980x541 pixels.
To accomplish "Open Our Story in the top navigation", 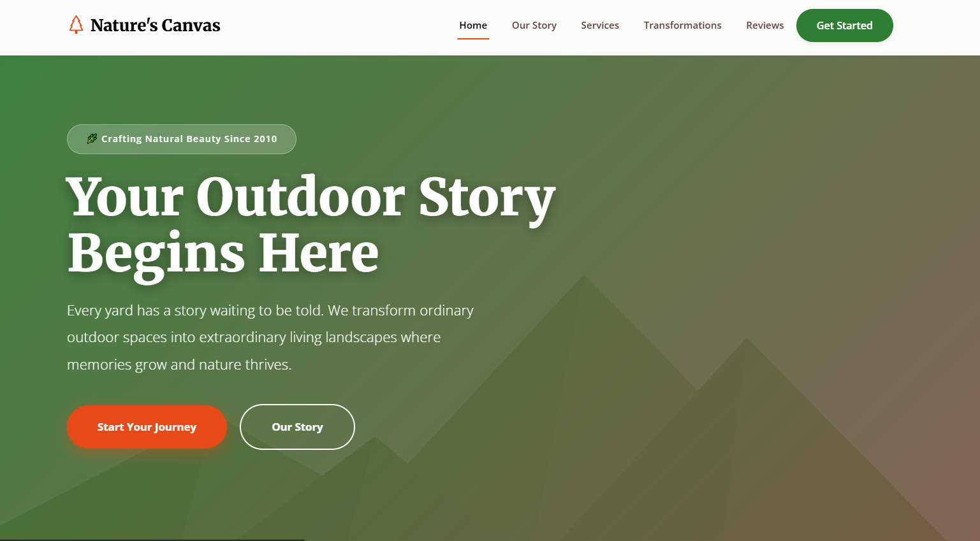I will point(534,25).
